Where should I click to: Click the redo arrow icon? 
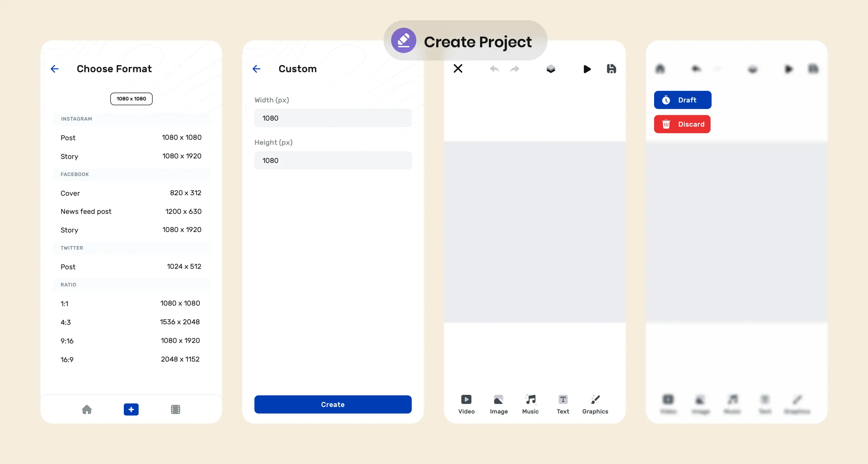point(514,69)
